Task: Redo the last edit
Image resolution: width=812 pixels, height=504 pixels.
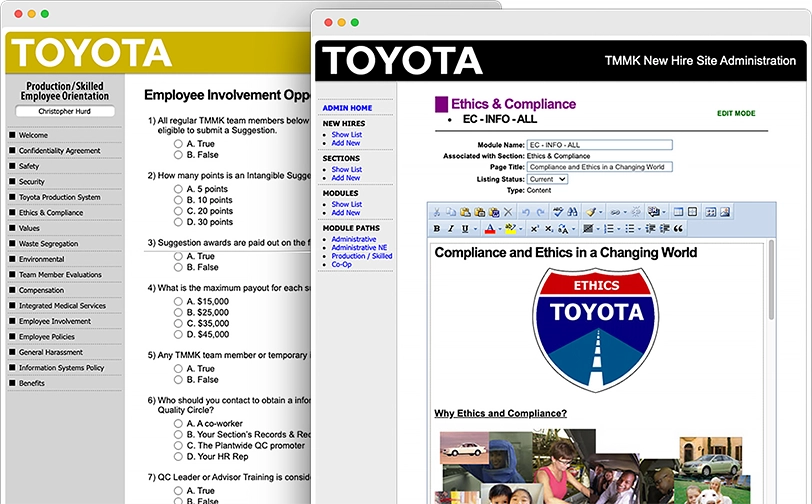Action: [x=541, y=212]
